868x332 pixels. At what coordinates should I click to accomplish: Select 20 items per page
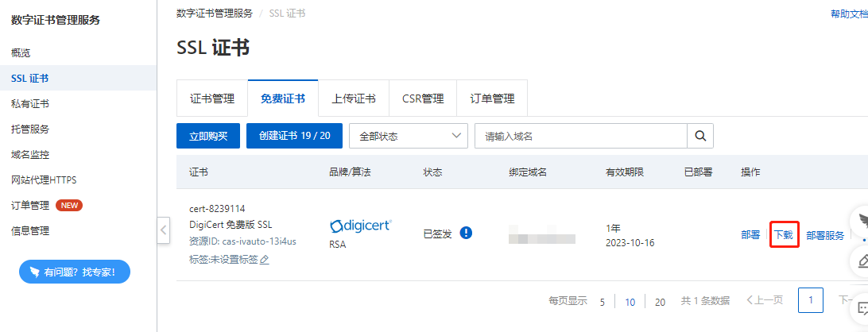660,302
